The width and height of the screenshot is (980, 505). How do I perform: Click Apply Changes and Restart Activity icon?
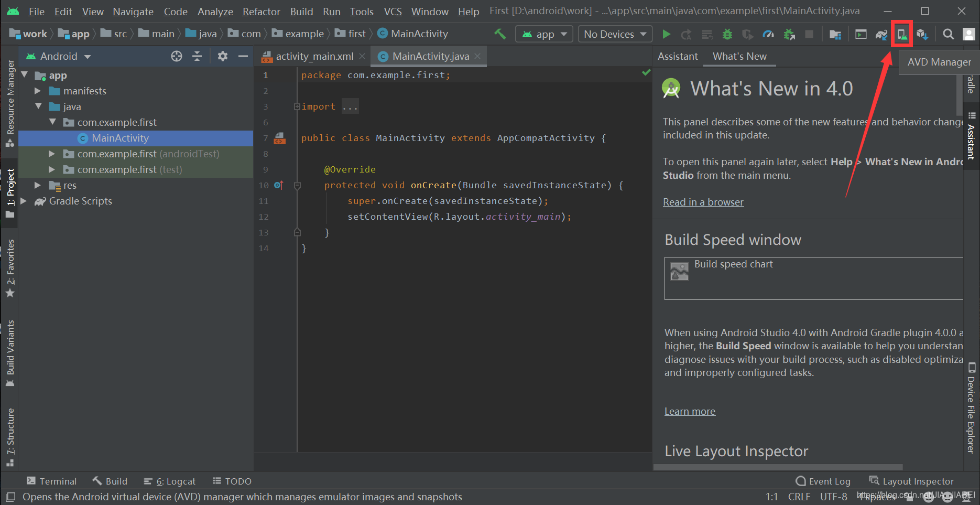[x=687, y=34]
